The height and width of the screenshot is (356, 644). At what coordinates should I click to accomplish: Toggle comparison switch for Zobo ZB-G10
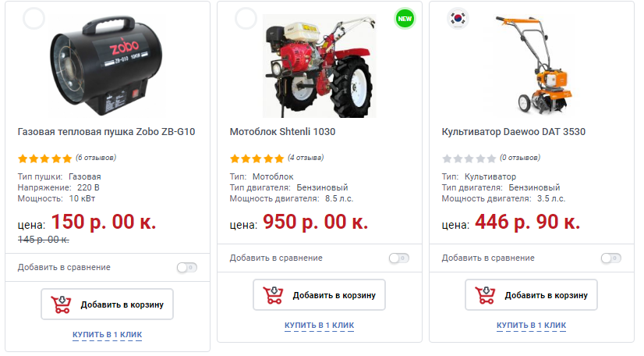(186, 268)
